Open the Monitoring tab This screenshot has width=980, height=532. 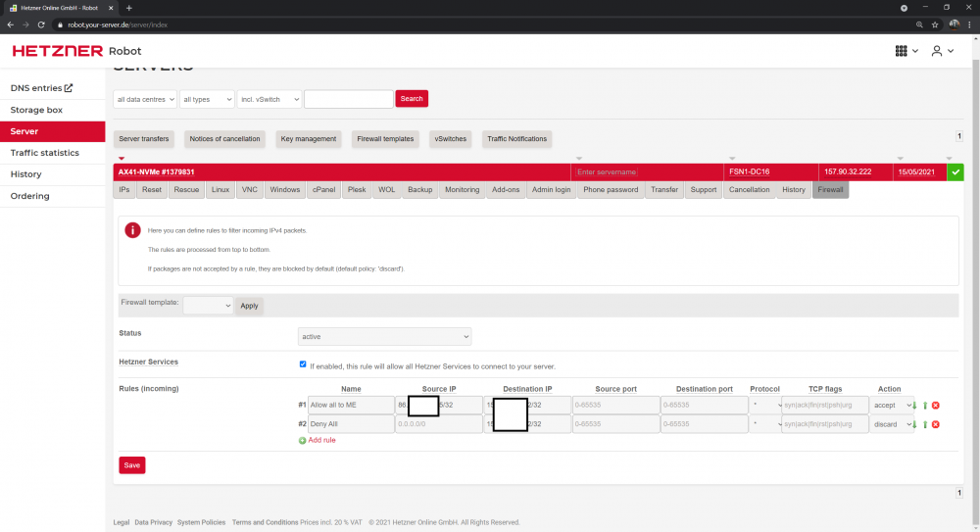click(462, 190)
